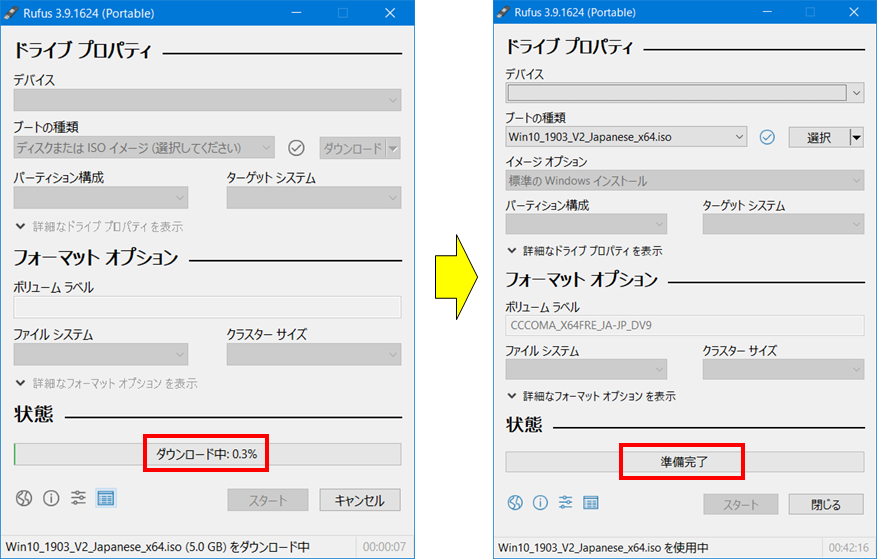The height and width of the screenshot is (559, 877).
Task: Open デバイス dropdown in left window
Action: coord(207,100)
